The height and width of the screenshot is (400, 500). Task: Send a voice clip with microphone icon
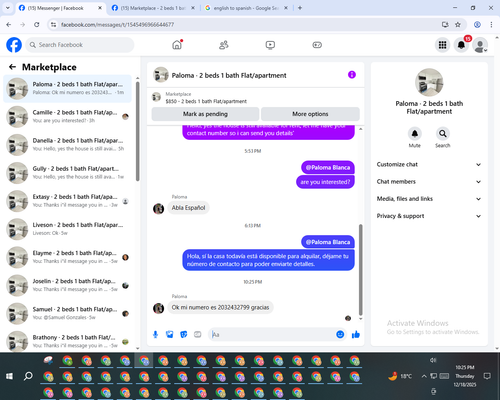155,334
